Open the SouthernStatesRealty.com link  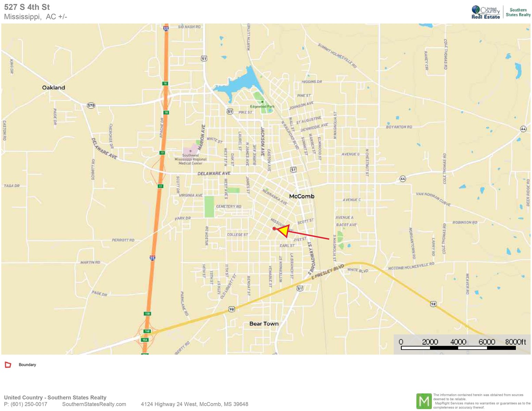94,404
